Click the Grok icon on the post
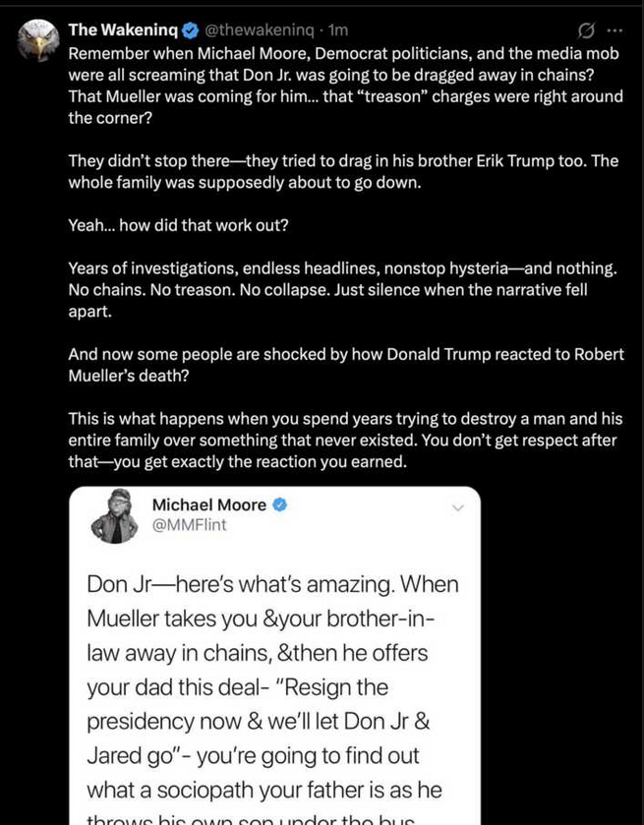The image size is (644, 825). point(586,30)
